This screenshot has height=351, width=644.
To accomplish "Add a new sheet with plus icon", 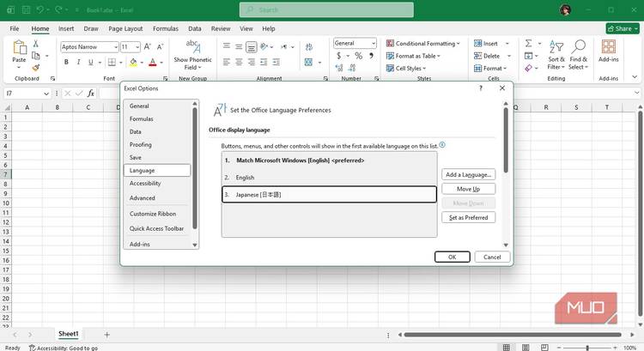I will 106,335.
